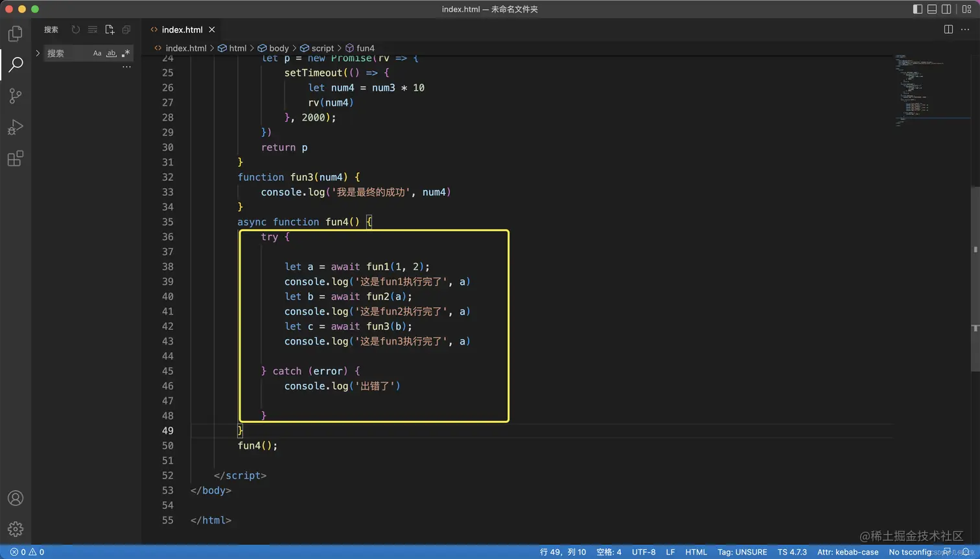Toggle the bottom panel layout icon
This screenshot has height=559, width=980.
point(932,9)
